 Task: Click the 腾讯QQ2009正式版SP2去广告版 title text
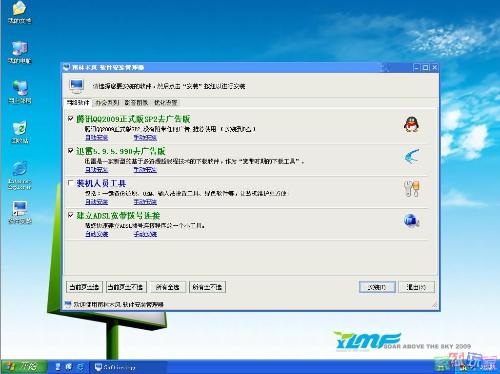point(133,119)
